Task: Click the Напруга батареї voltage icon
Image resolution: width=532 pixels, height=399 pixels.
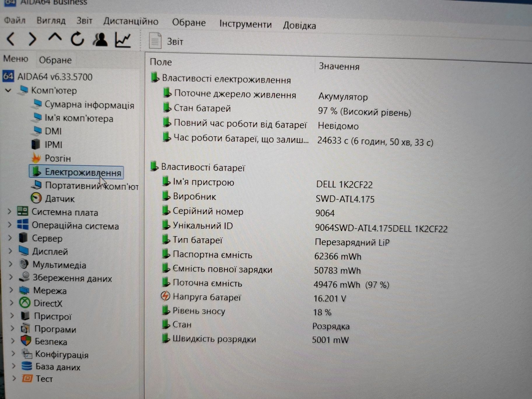Action: [165, 296]
